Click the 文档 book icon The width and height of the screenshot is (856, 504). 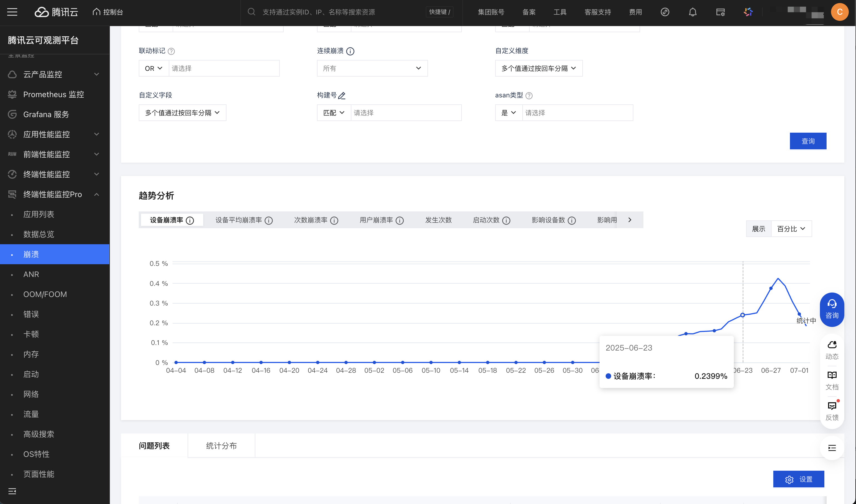coord(832,375)
